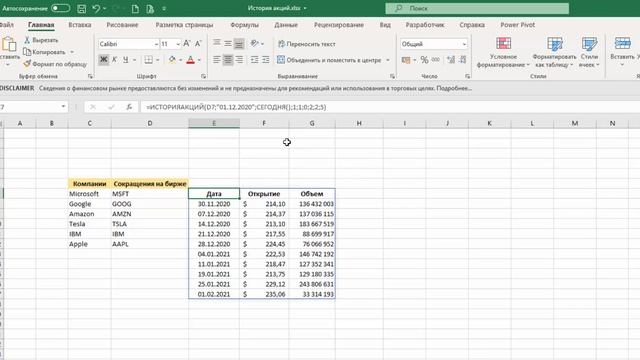640x360 pixels.
Task: Switch to Вставка tab
Action: pos(80,25)
